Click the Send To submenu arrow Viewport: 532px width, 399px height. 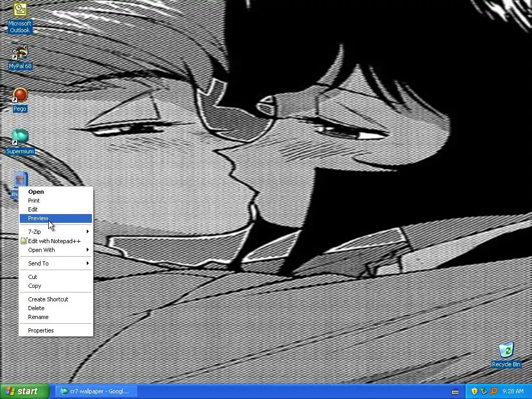click(x=87, y=263)
